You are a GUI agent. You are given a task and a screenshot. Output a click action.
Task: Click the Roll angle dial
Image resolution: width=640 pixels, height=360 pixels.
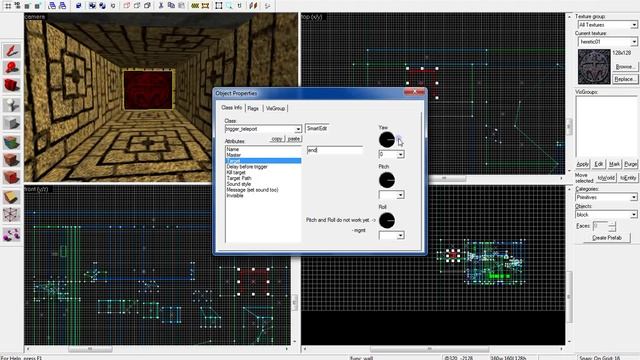click(x=387, y=220)
